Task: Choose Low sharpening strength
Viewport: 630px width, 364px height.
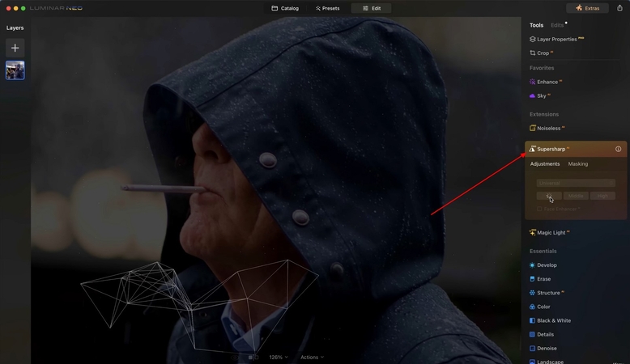Action: tap(549, 196)
